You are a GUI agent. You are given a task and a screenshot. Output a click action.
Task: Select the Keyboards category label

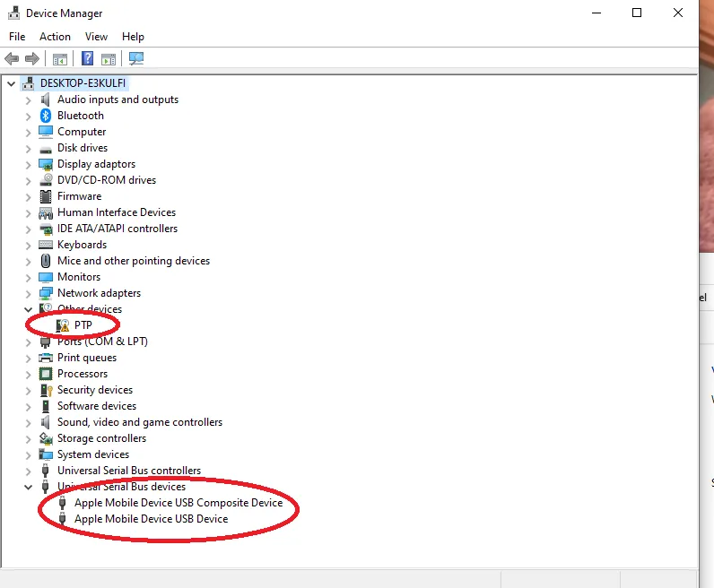[82, 245]
